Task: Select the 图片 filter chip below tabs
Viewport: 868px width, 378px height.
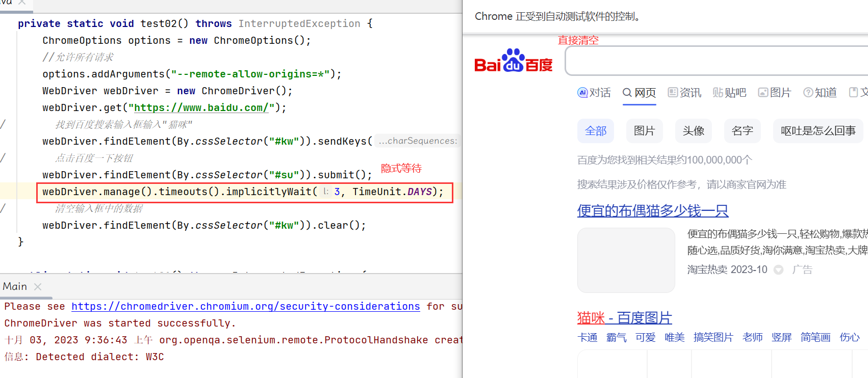Action: point(645,131)
